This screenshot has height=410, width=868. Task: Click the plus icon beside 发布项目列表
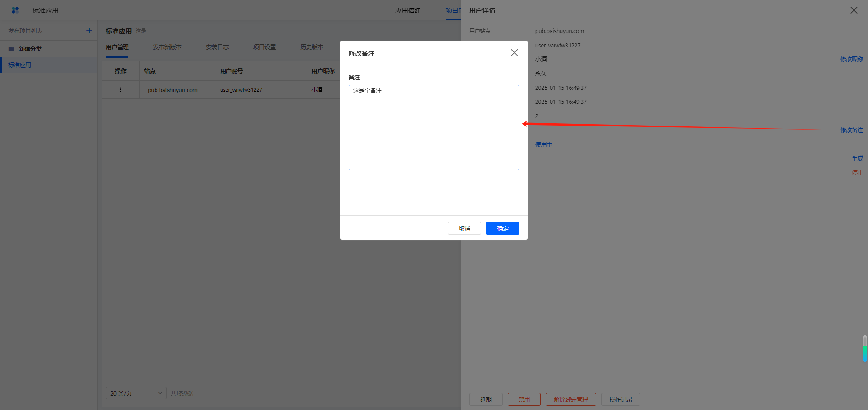coord(89,31)
